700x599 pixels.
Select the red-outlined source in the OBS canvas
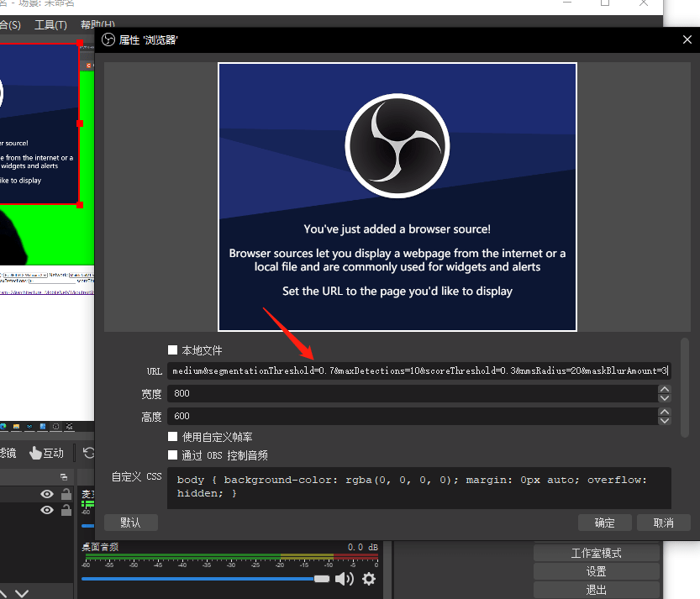tap(39, 123)
